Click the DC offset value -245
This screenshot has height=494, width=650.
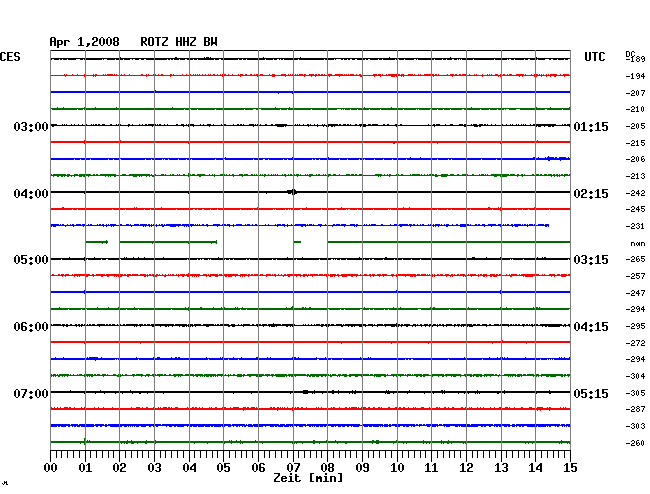635,209
